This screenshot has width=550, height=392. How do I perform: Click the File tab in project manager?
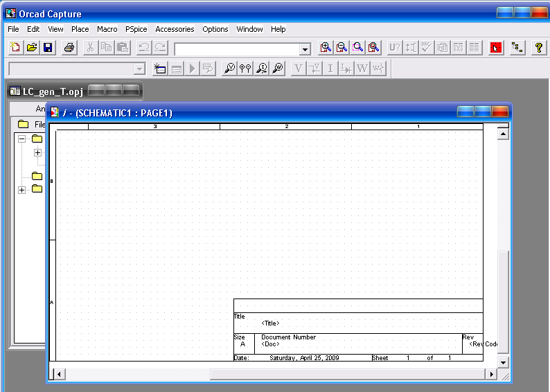click(x=31, y=124)
